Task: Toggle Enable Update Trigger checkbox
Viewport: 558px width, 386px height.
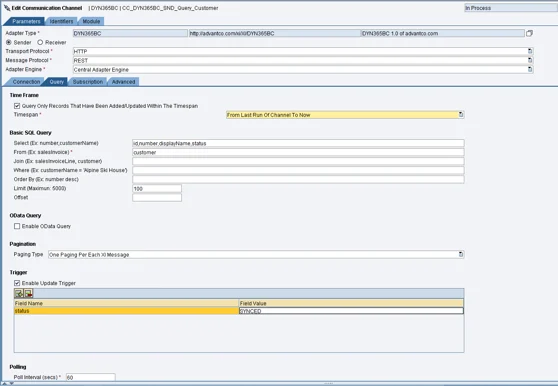Action: (17, 283)
